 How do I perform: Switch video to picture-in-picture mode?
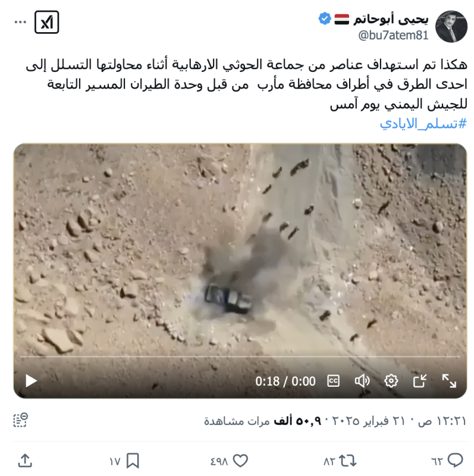[x=420, y=381]
